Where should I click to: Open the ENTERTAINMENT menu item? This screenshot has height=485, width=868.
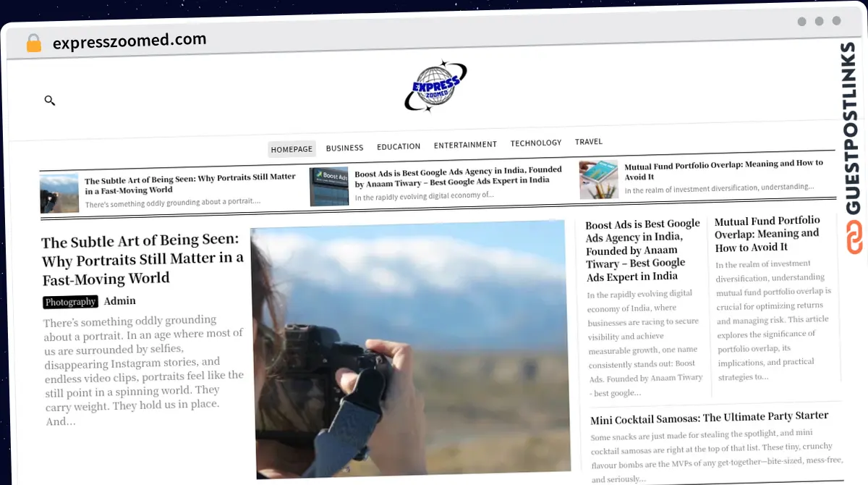tap(465, 145)
